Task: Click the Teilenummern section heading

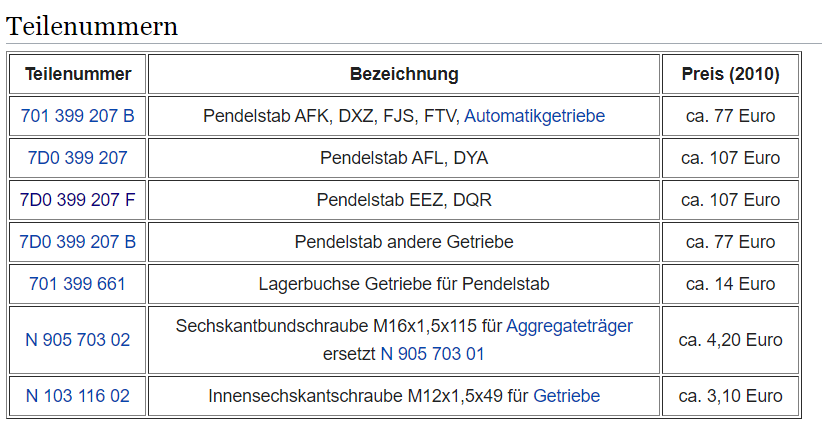Action: pos(92,26)
